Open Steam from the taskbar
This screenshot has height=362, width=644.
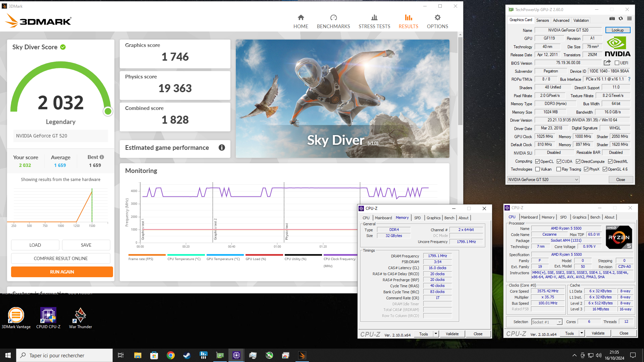[x=187, y=355]
